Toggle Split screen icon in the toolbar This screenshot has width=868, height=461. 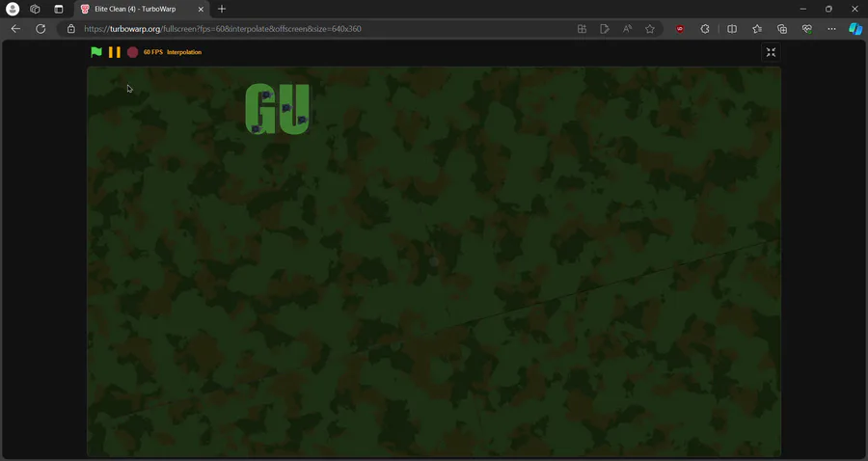[x=732, y=29]
